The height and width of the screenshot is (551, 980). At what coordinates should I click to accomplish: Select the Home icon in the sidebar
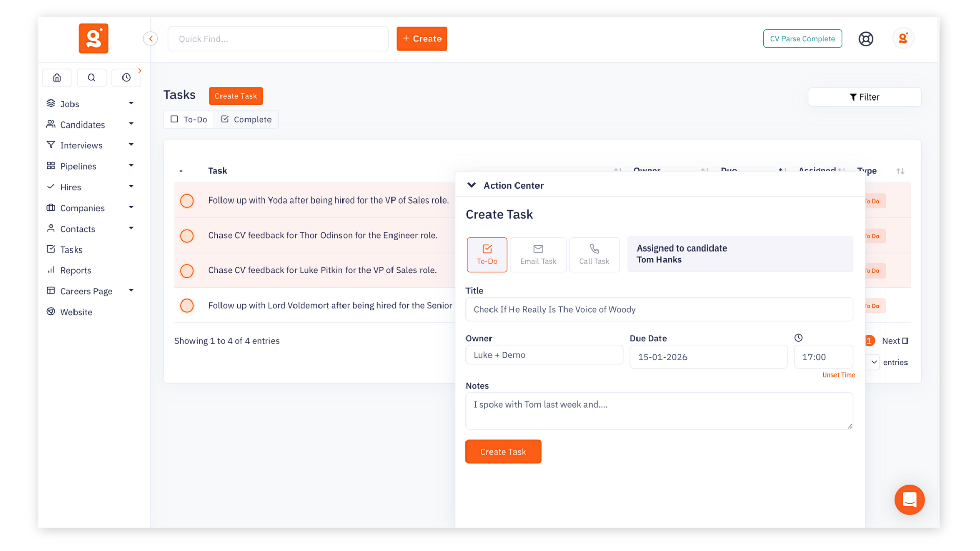pos(57,78)
